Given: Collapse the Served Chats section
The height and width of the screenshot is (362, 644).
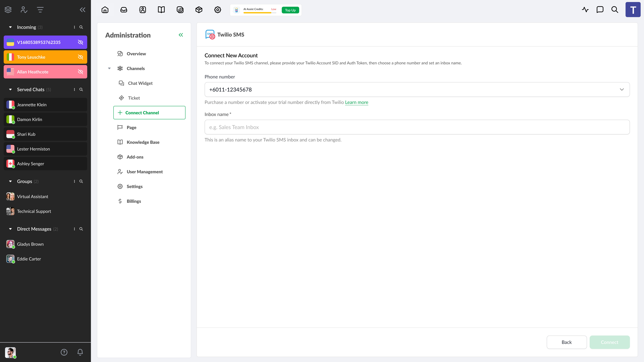Looking at the screenshot, I should (10, 89).
